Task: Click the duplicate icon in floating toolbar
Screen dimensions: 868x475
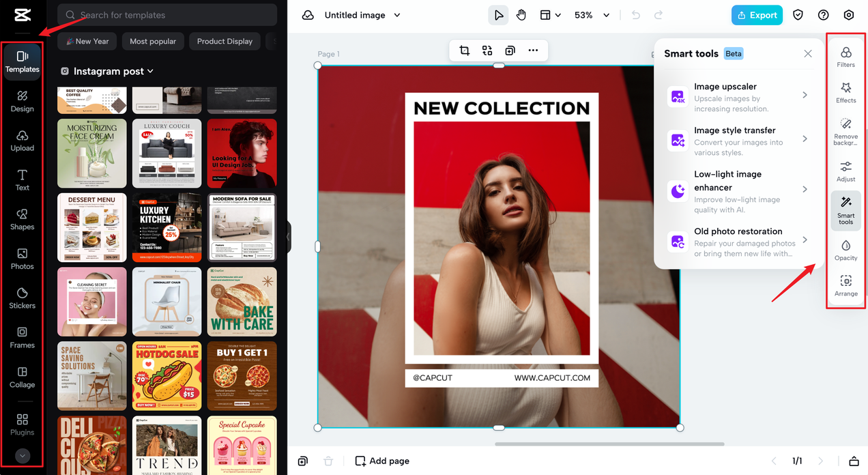Action: (x=510, y=51)
